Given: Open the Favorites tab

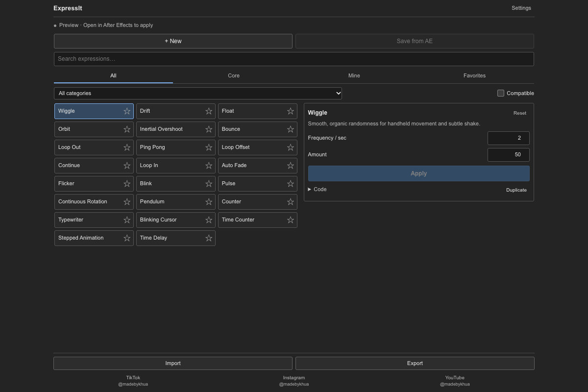Looking at the screenshot, I should click(x=474, y=75).
